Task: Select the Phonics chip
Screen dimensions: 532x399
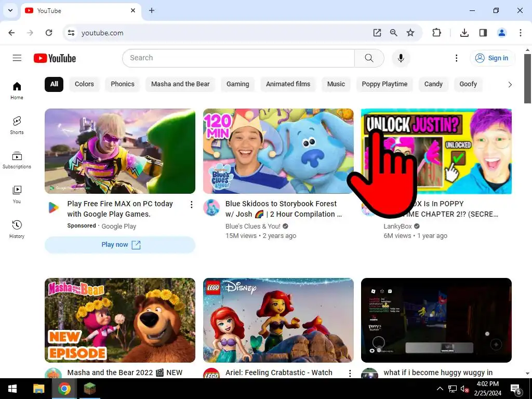Action: (x=123, y=84)
